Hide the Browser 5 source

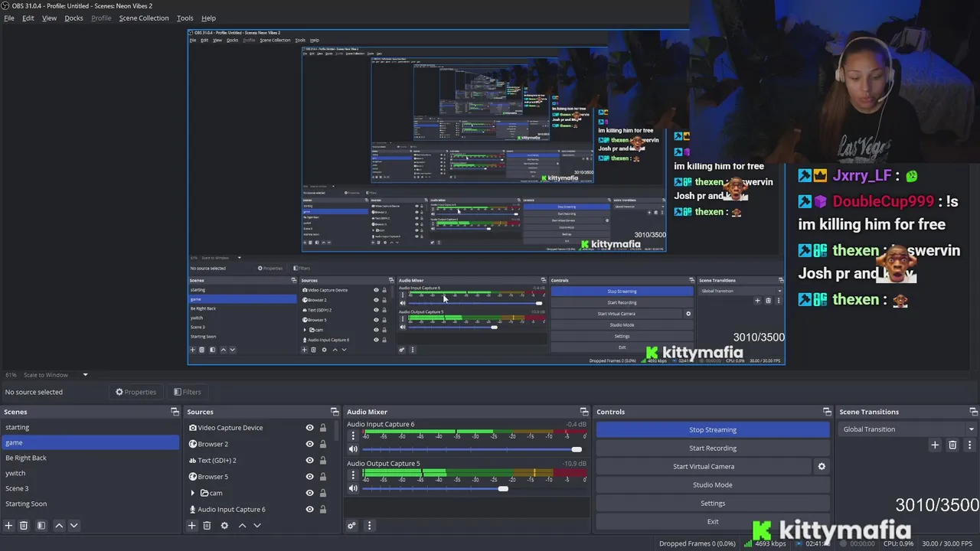point(309,477)
